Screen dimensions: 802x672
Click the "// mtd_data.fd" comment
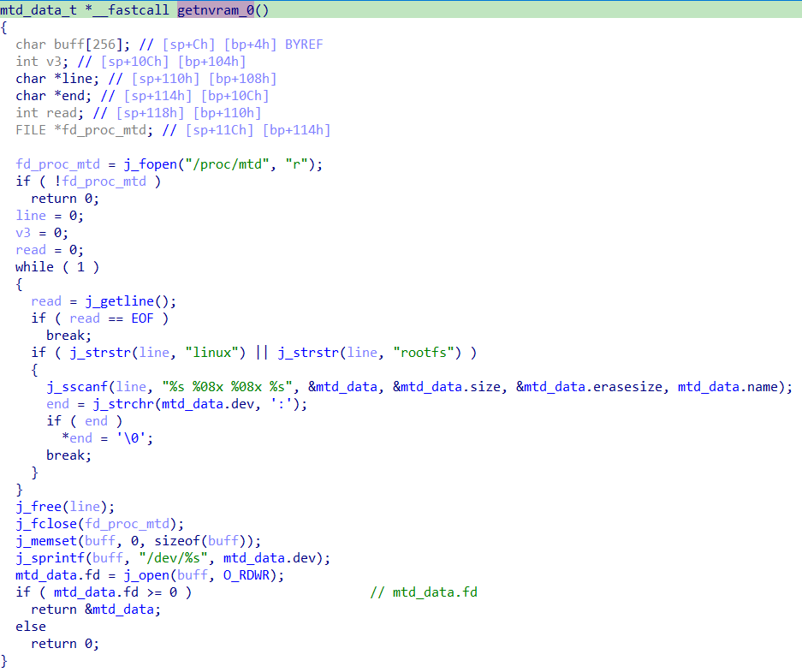point(424,592)
